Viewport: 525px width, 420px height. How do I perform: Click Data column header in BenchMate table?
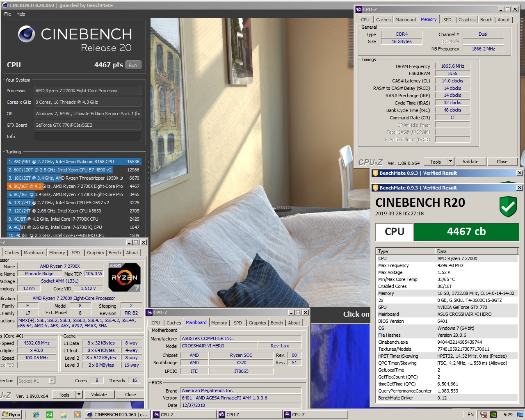pos(476,251)
